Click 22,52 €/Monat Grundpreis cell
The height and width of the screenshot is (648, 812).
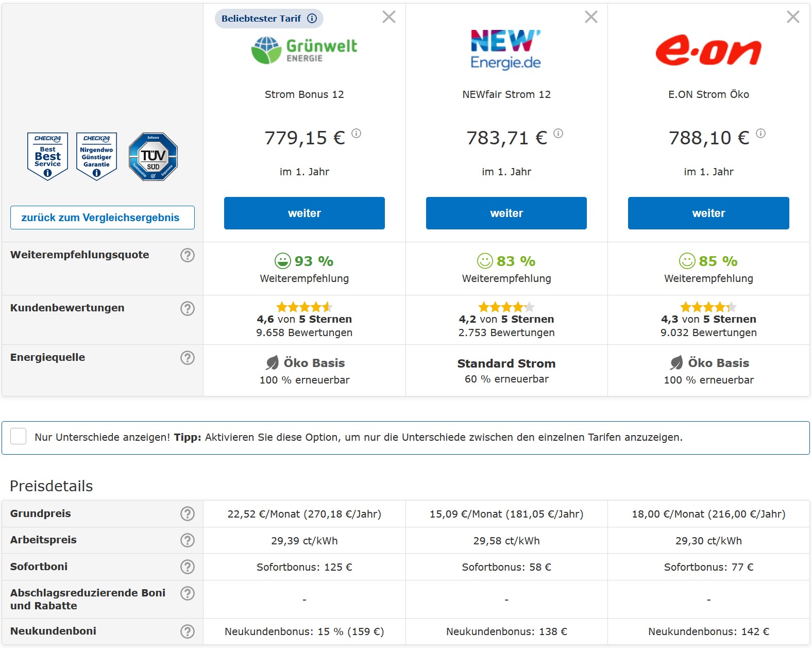(x=304, y=514)
